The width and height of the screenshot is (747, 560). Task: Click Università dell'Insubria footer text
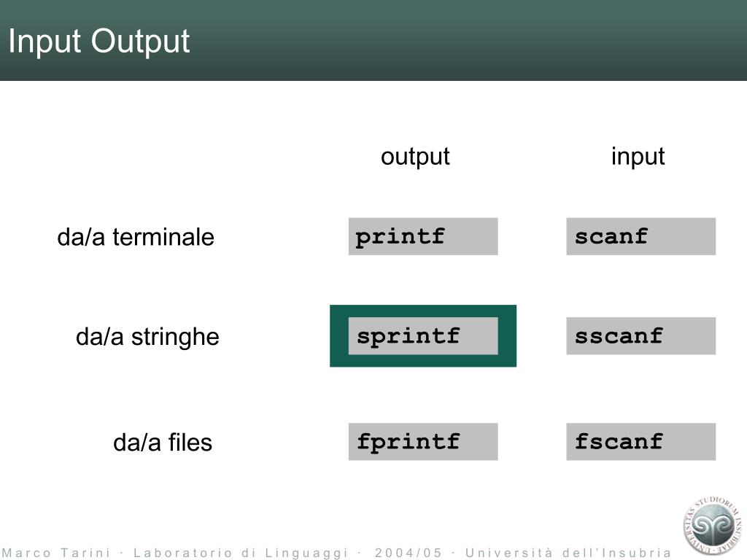(568, 553)
